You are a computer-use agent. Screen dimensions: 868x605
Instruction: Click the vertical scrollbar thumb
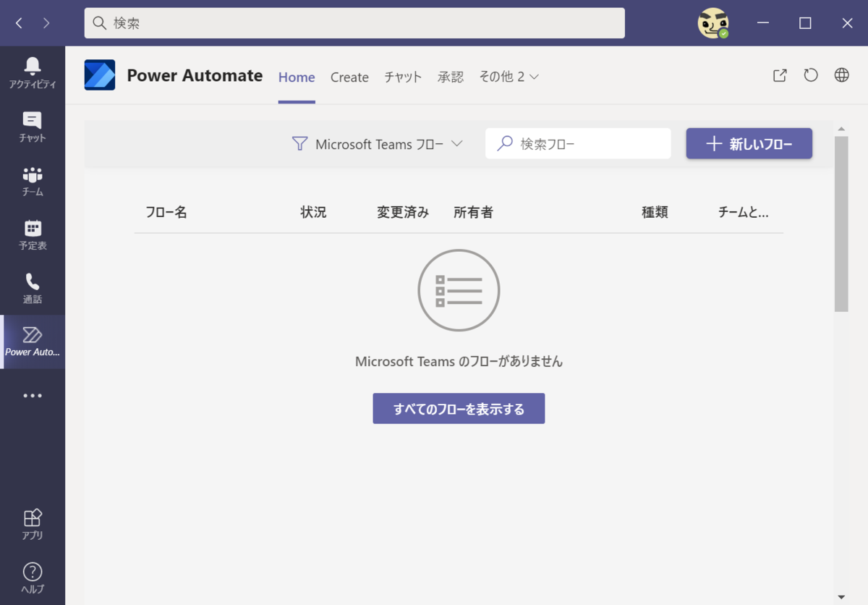coord(841,224)
